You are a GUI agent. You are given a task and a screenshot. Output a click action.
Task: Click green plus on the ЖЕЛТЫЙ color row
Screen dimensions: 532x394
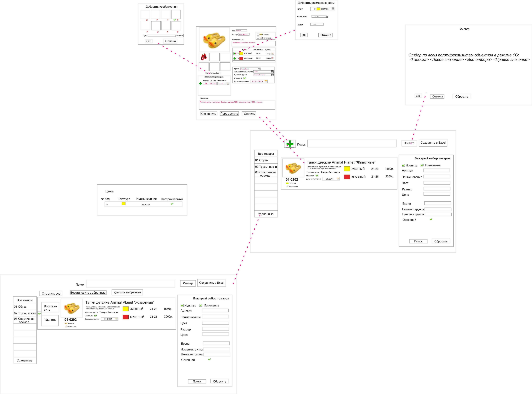coord(235,53)
